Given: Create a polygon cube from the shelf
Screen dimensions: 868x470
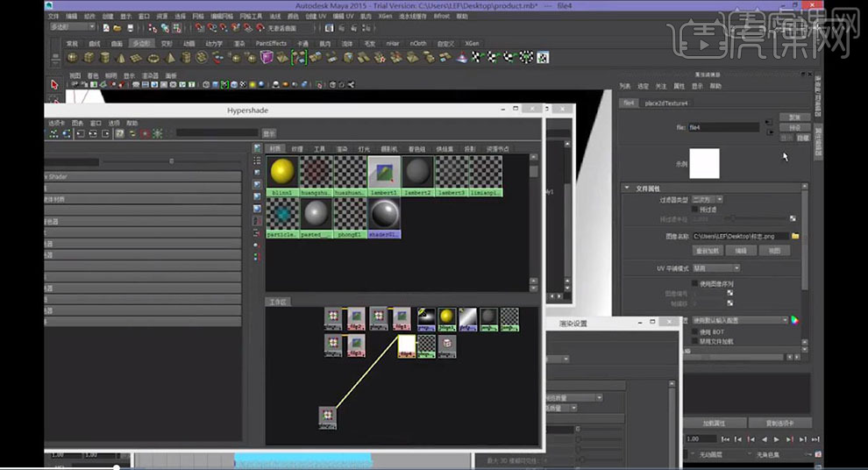Looking at the screenshot, I should coord(89,58).
